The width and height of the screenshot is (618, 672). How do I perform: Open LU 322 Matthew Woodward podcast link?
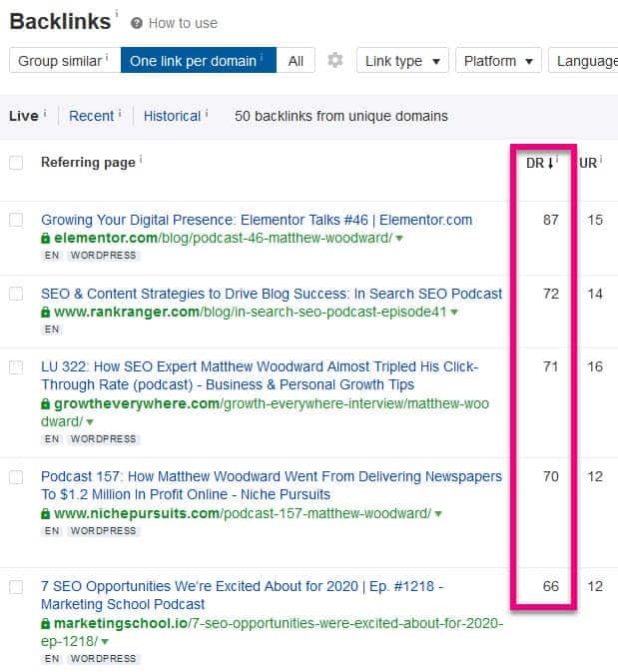[260, 375]
